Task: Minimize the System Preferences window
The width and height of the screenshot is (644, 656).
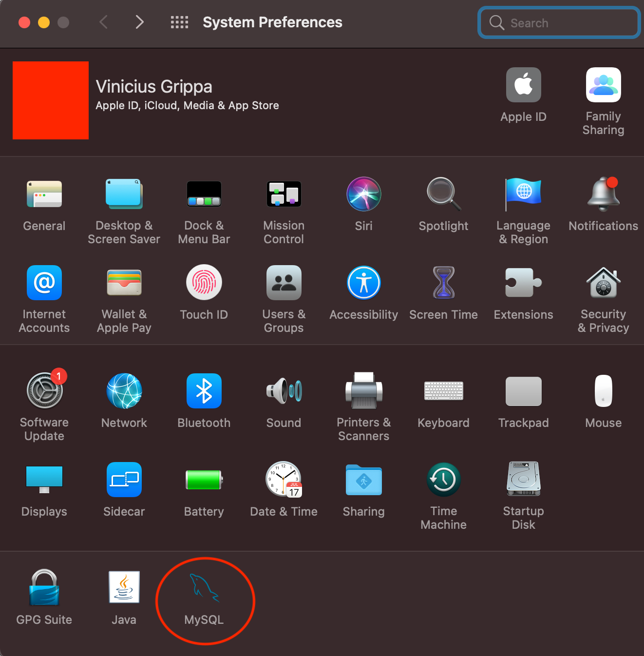Action: tap(44, 22)
